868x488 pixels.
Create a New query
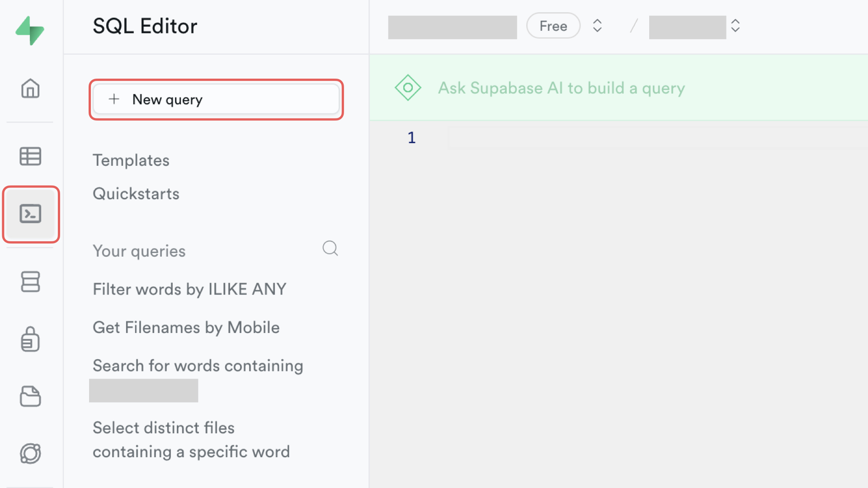tap(216, 99)
